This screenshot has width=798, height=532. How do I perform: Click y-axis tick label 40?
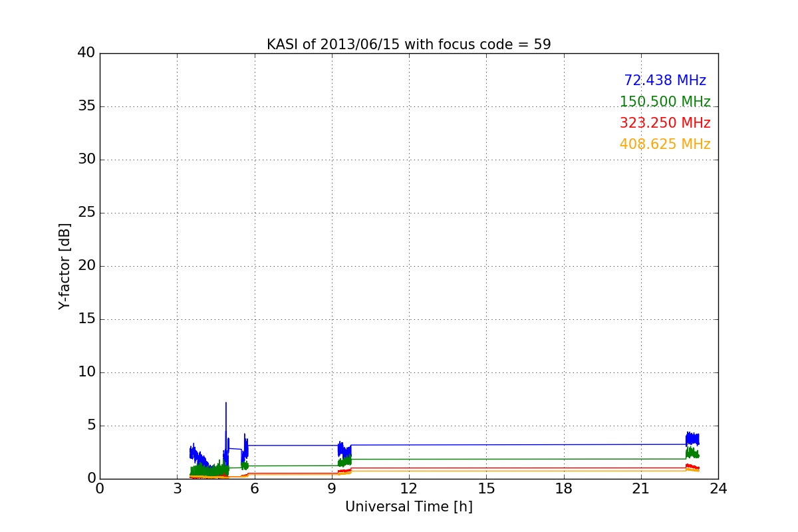[x=86, y=53]
